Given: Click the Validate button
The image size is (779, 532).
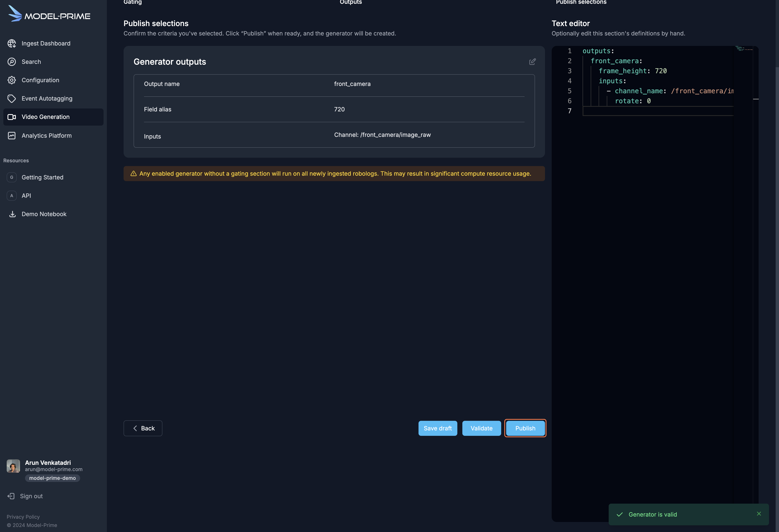Looking at the screenshot, I should point(482,428).
